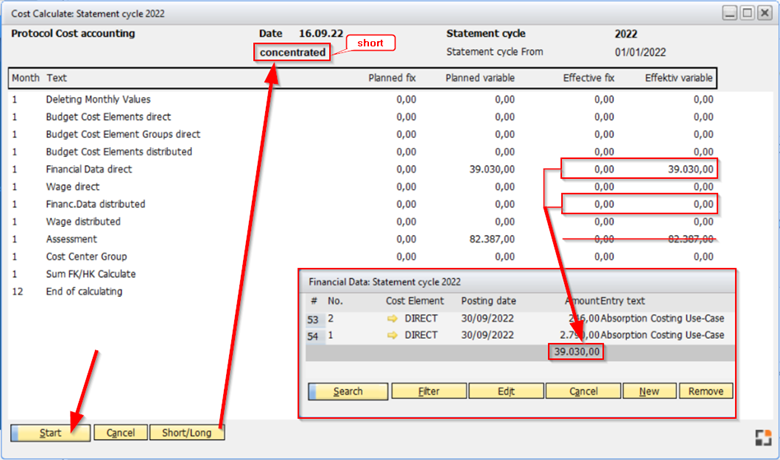Click Search in the Financial Data window
Image resolution: width=780 pixels, height=460 pixels.
[347, 391]
